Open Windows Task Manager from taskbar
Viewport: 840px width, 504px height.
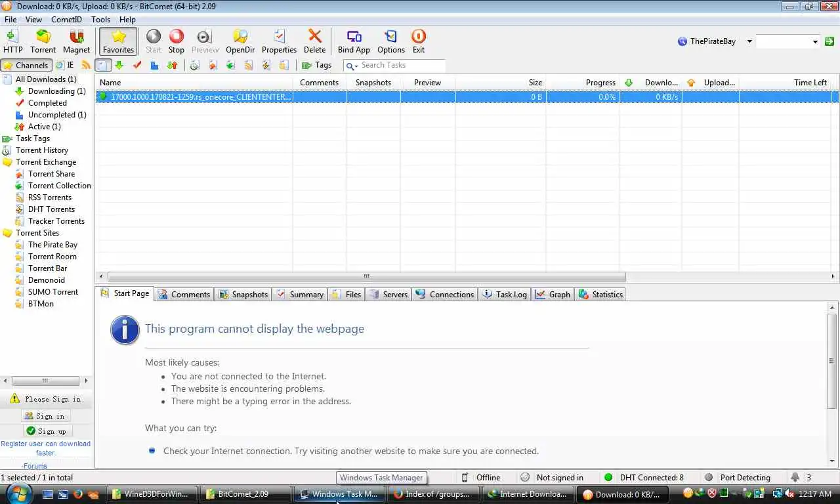coord(338,494)
